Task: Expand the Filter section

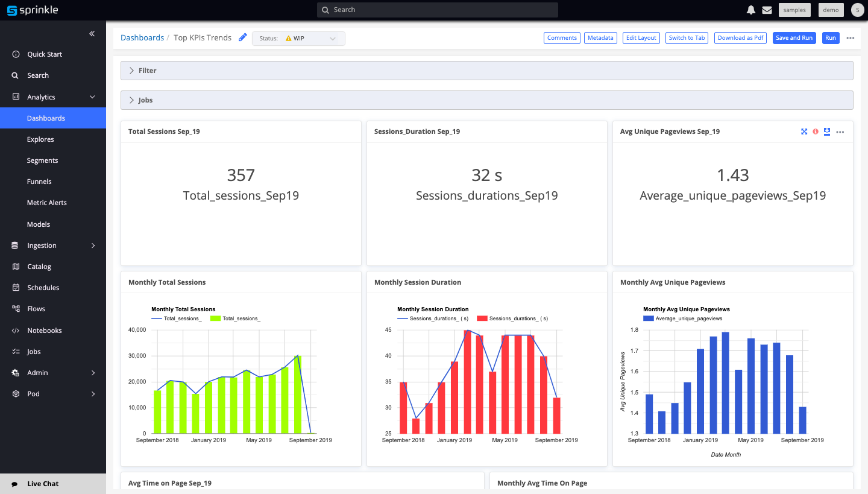Action: (x=146, y=70)
